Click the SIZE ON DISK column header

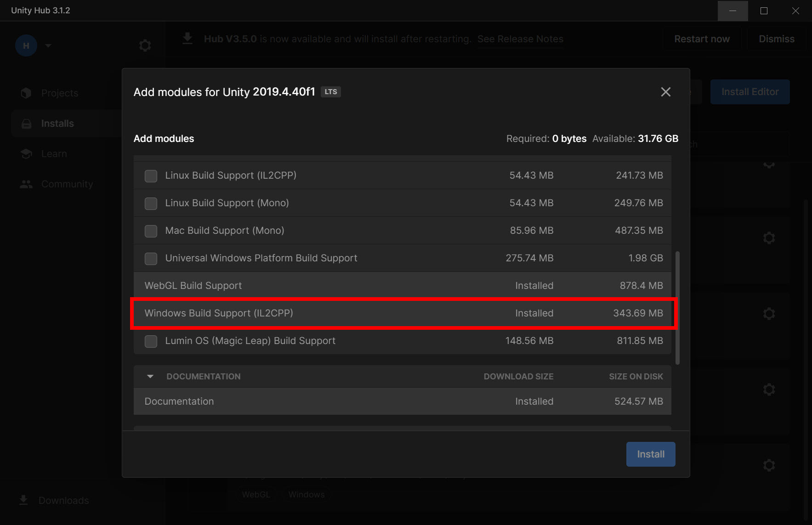tap(636, 377)
